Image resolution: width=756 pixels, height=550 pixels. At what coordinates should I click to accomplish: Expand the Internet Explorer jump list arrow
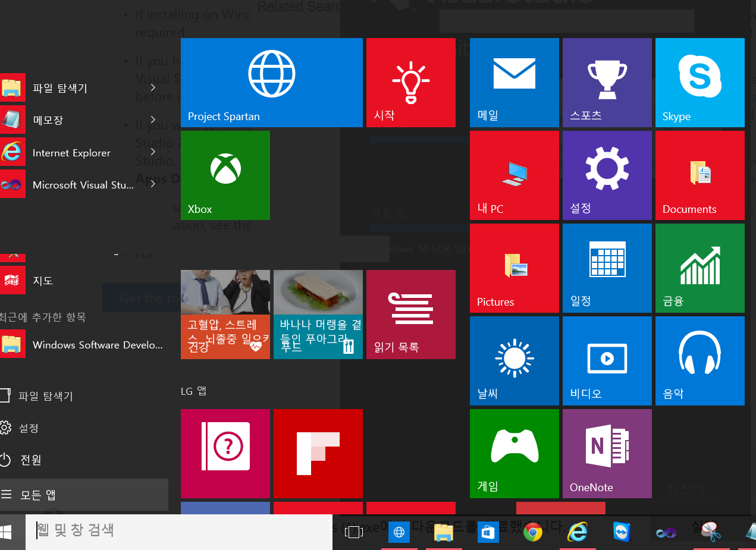coord(153,153)
